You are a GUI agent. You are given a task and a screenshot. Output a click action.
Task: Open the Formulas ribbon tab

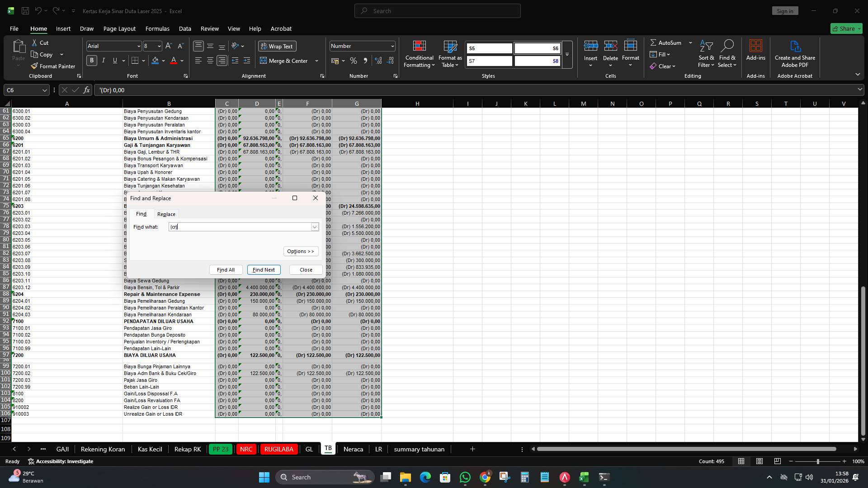pos(157,28)
